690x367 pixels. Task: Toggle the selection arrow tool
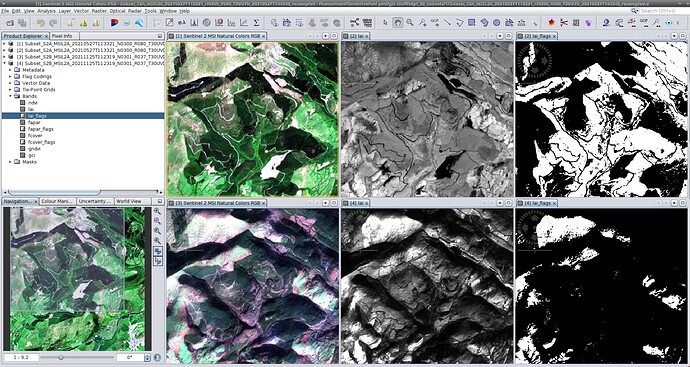(x=385, y=22)
